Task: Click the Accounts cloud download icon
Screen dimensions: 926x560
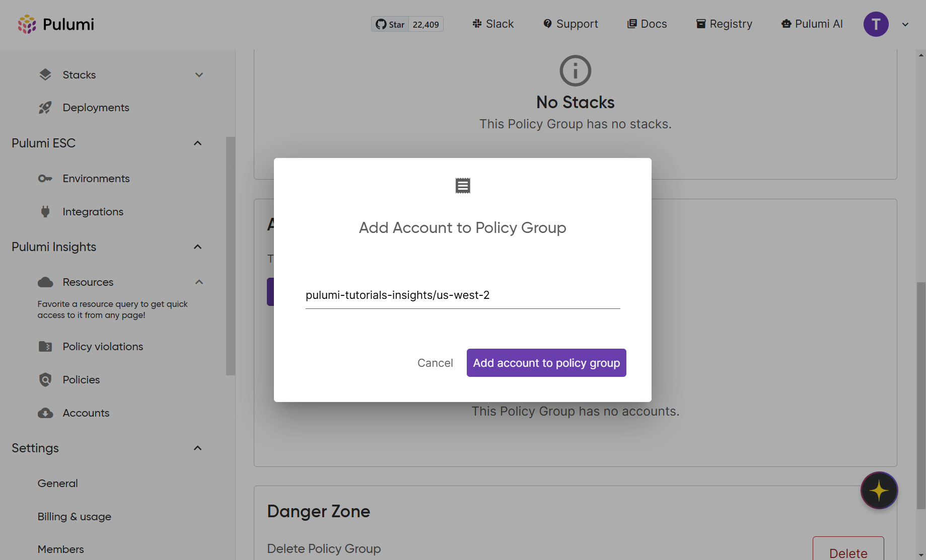Action: (45, 413)
